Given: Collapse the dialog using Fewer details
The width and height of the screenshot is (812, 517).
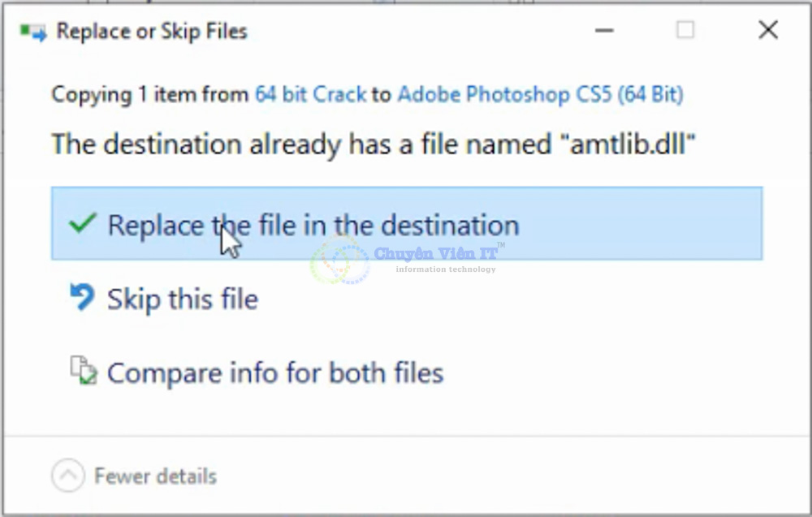Looking at the screenshot, I should coord(134,476).
